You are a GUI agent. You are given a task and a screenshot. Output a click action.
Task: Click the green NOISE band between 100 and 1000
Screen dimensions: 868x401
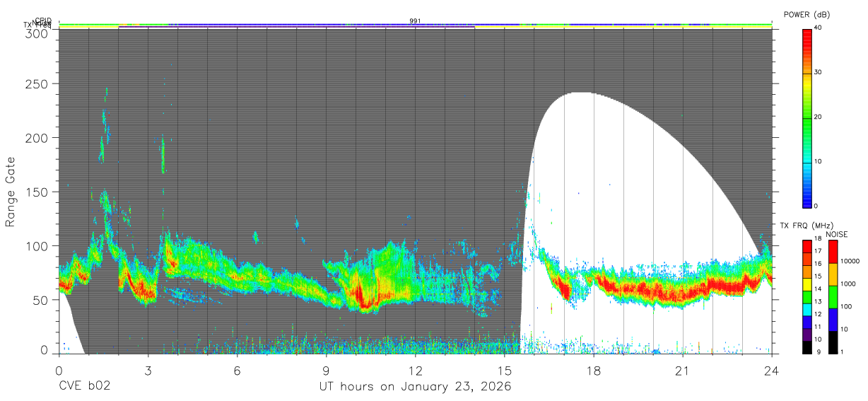pos(833,297)
